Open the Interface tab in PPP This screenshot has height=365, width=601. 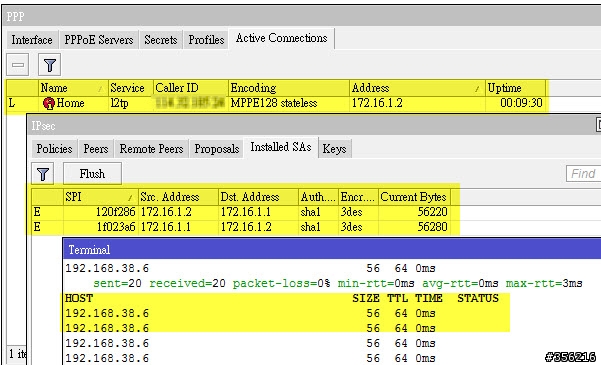(x=32, y=40)
